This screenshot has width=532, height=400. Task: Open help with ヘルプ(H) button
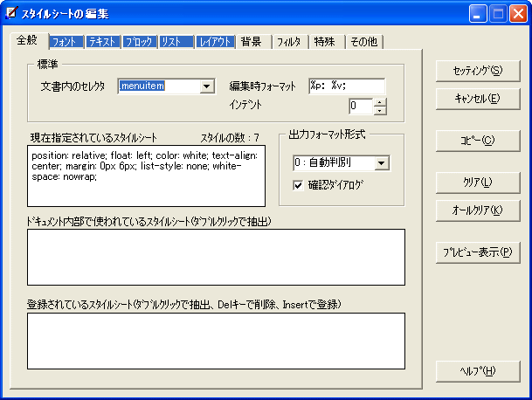(x=478, y=371)
